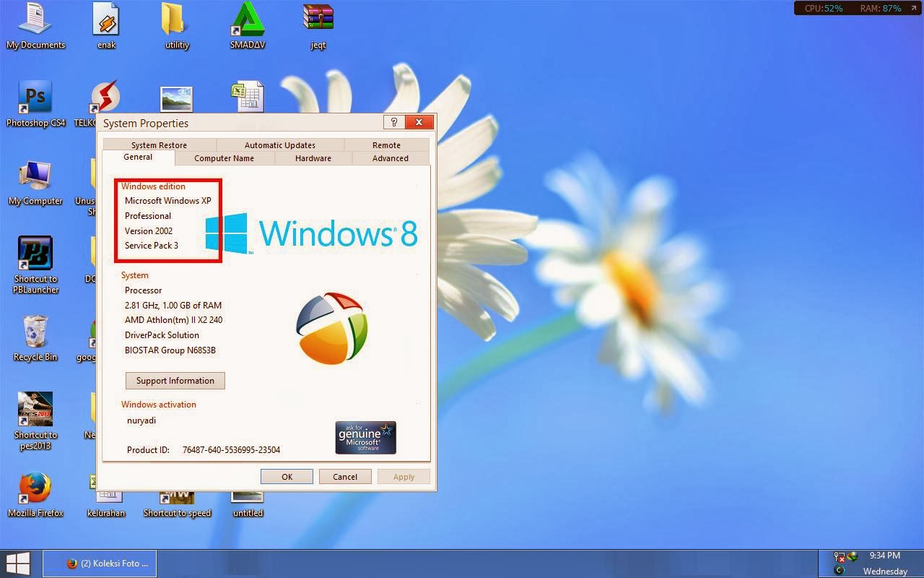Launch TELKOM Speedy shortcut
This screenshot has width=924, height=578.
(104, 94)
